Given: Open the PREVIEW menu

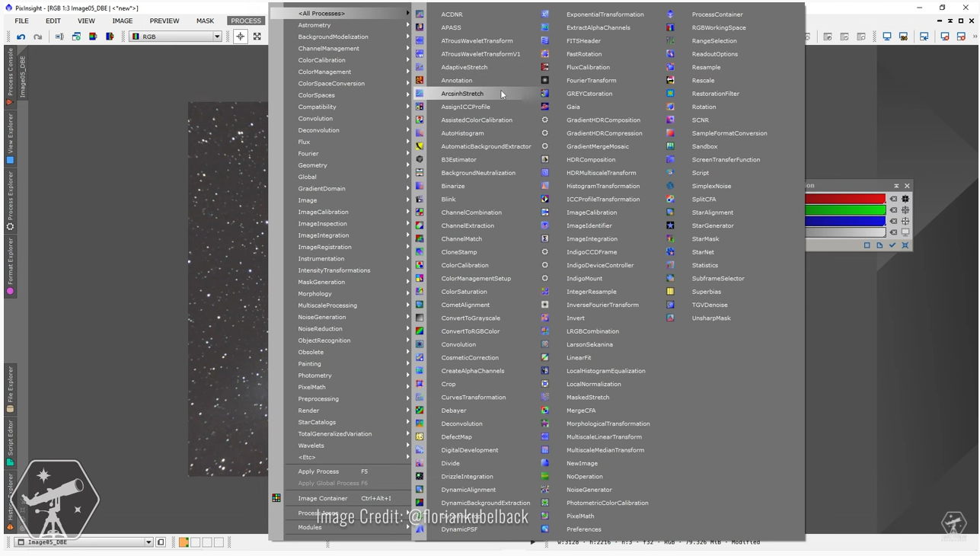Looking at the screenshot, I should tap(164, 21).
